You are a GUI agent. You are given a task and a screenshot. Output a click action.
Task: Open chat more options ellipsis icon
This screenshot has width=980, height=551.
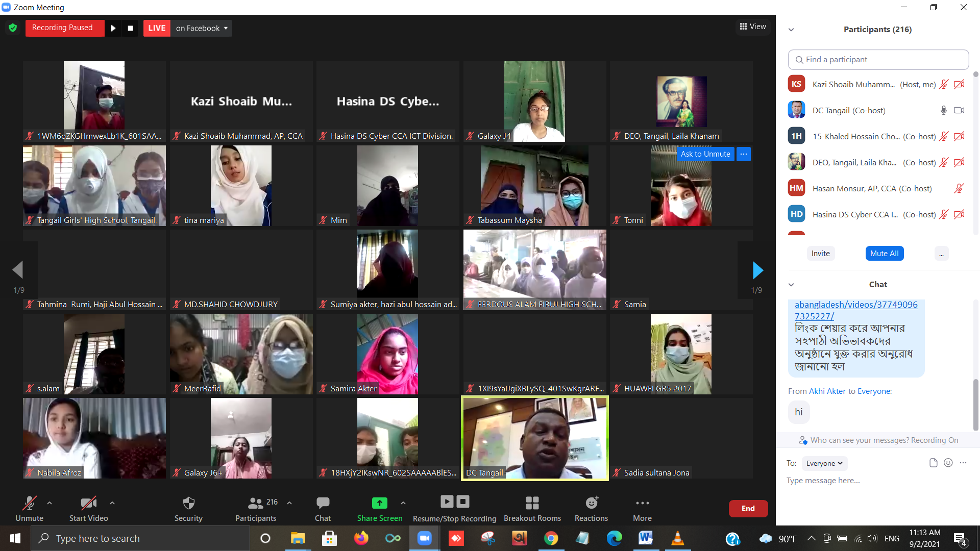point(963,463)
